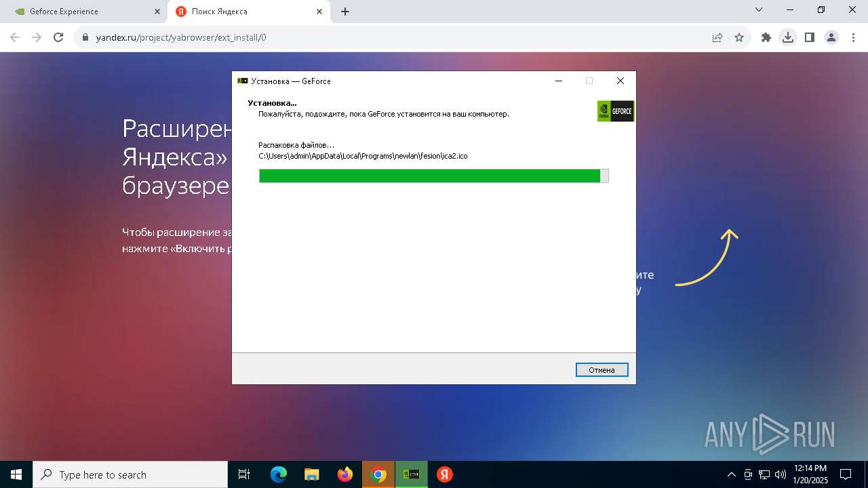Screen dimensions: 868x488
Task: Open Task View from taskbar
Action: [x=244, y=474]
